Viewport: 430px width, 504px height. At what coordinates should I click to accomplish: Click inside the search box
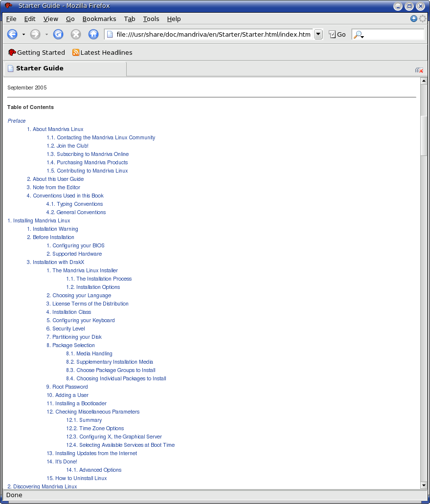(x=394, y=34)
